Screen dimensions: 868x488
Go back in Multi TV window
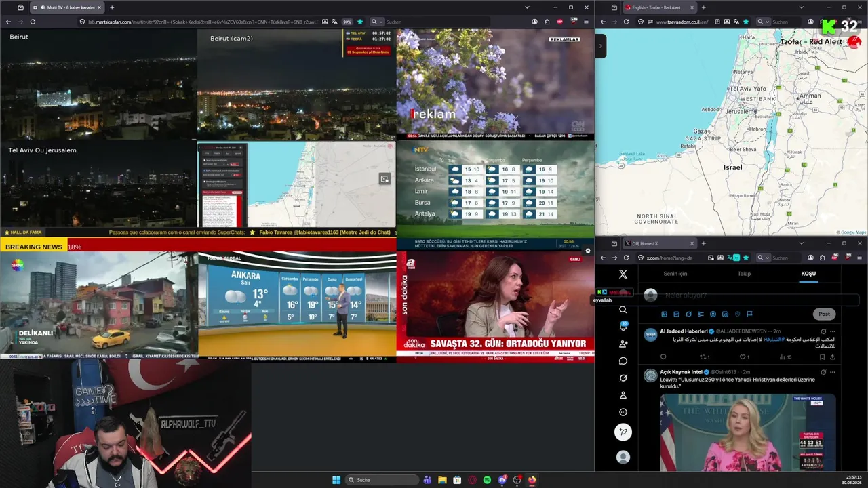(x=8, y=22)
